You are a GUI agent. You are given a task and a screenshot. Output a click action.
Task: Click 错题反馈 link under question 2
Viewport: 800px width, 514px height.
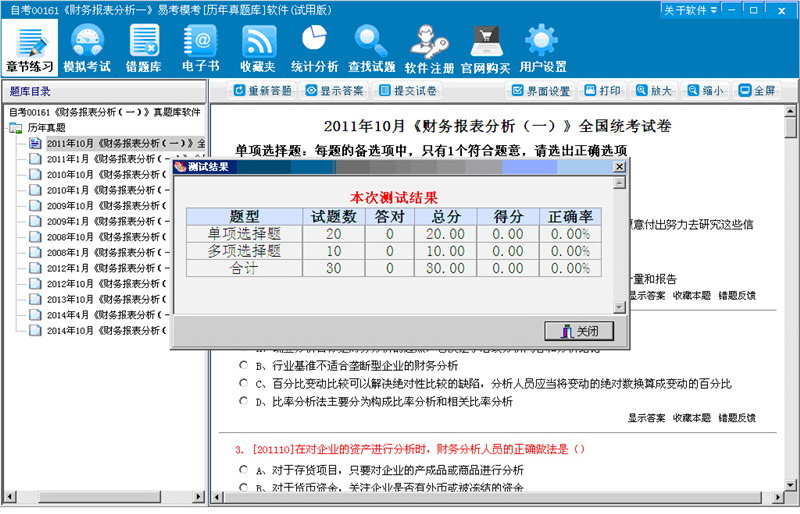pyautogui.click(x=737, y=418)
